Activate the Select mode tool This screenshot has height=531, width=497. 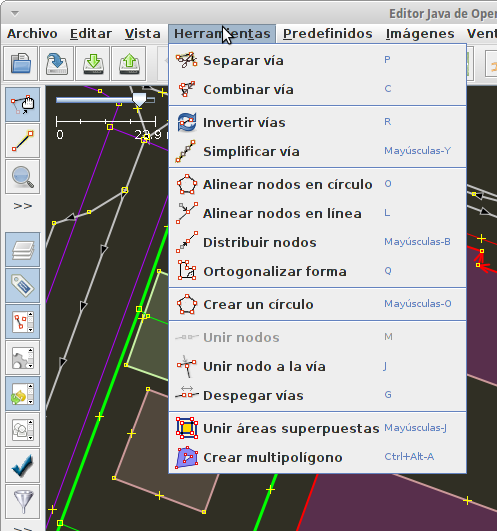22,105
